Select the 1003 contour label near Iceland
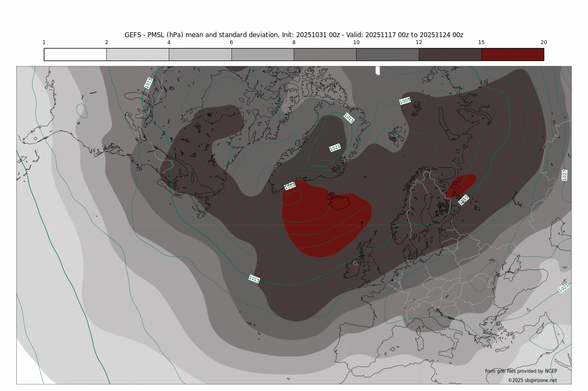Screen dimensions: 588x391 click(x=290, y=186)
